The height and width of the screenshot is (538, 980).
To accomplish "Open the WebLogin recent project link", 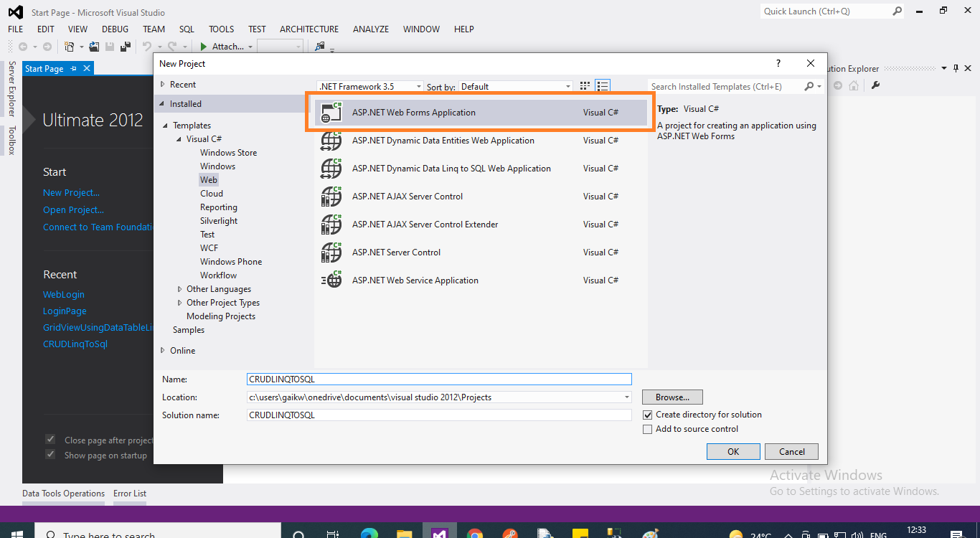I will coord(64,295).
